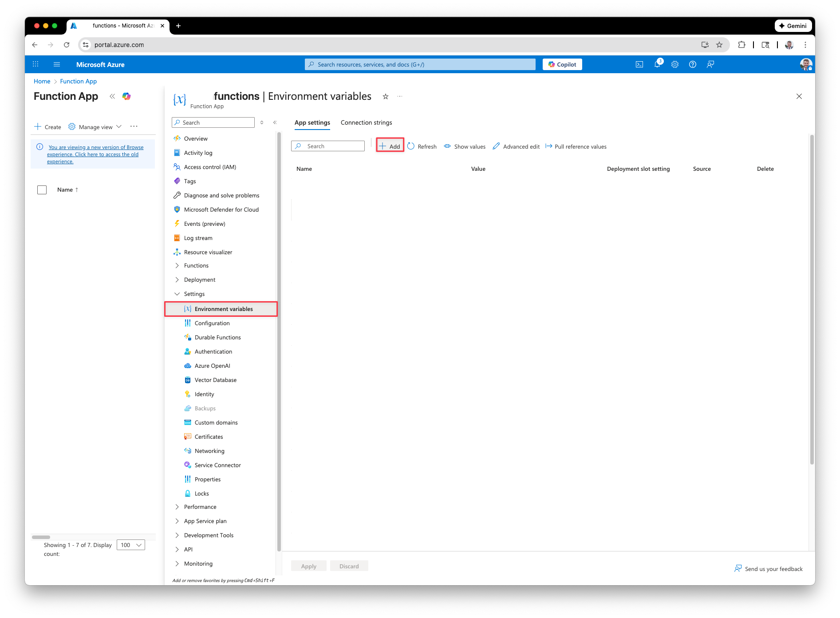
Task: Favorite this page with star icon
Action: point(386,97)
